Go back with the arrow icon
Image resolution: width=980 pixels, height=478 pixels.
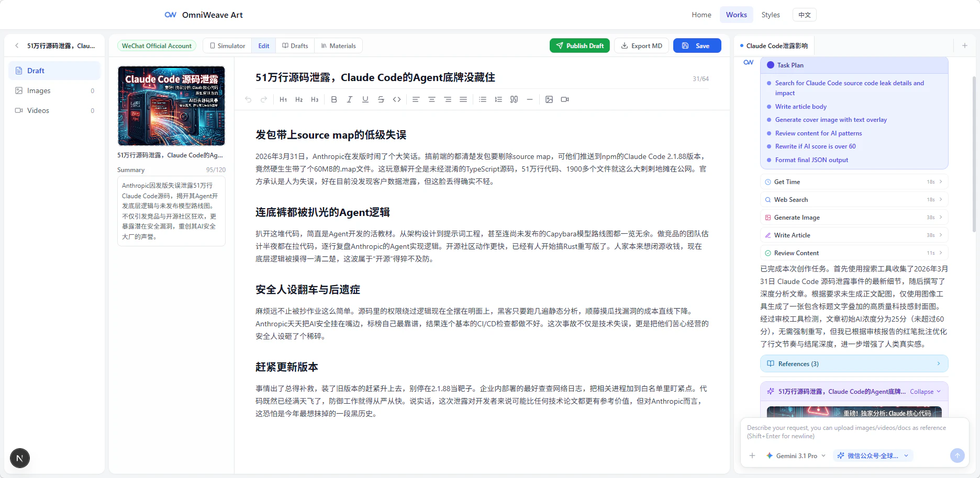tap(17, 46)
